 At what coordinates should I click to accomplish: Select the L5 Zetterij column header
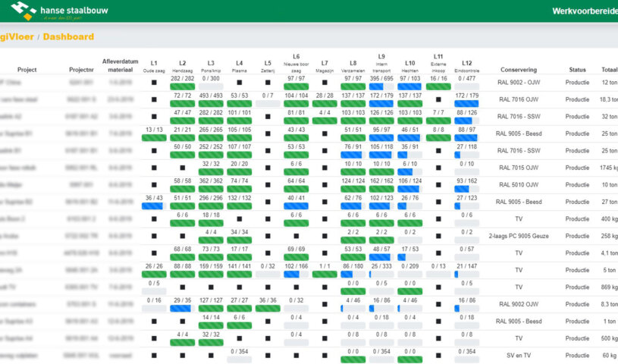point(268,66)
